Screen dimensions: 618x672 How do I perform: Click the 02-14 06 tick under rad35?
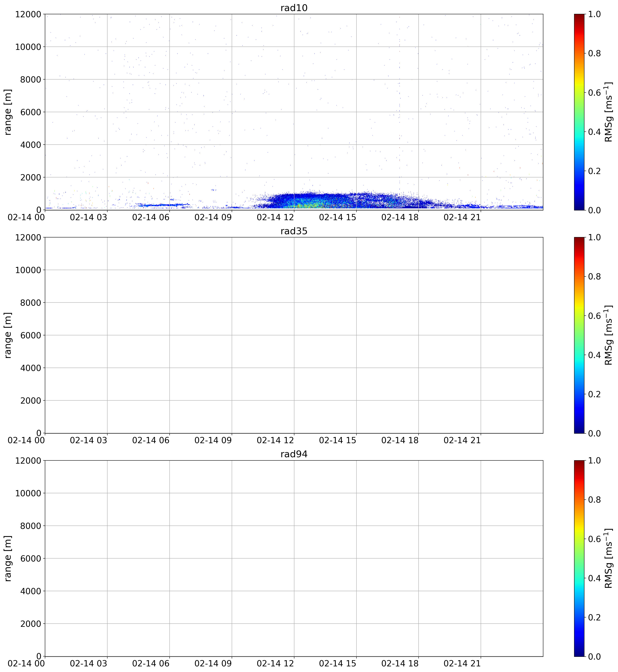(151, 440)
